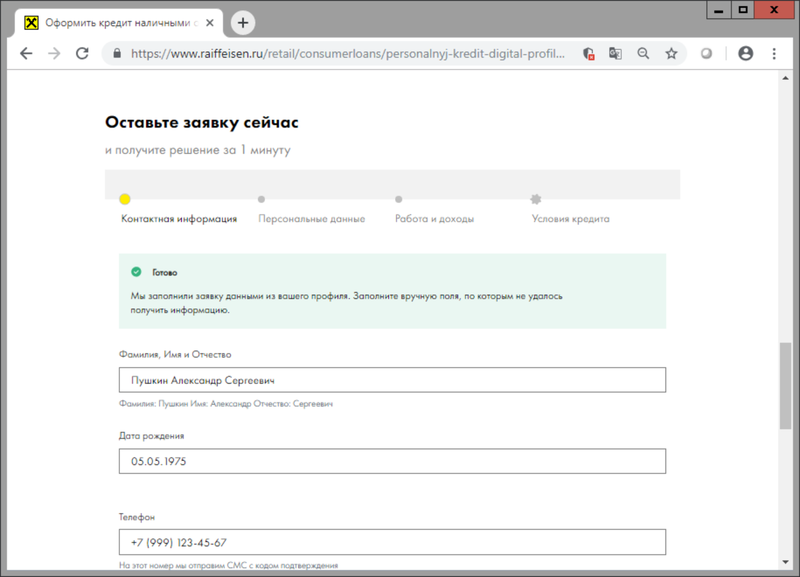Image resolution: width=800 pixels, height=577 pixels.
Task: Reload the page with the refresh icon
Action: (x=83, y=54)
